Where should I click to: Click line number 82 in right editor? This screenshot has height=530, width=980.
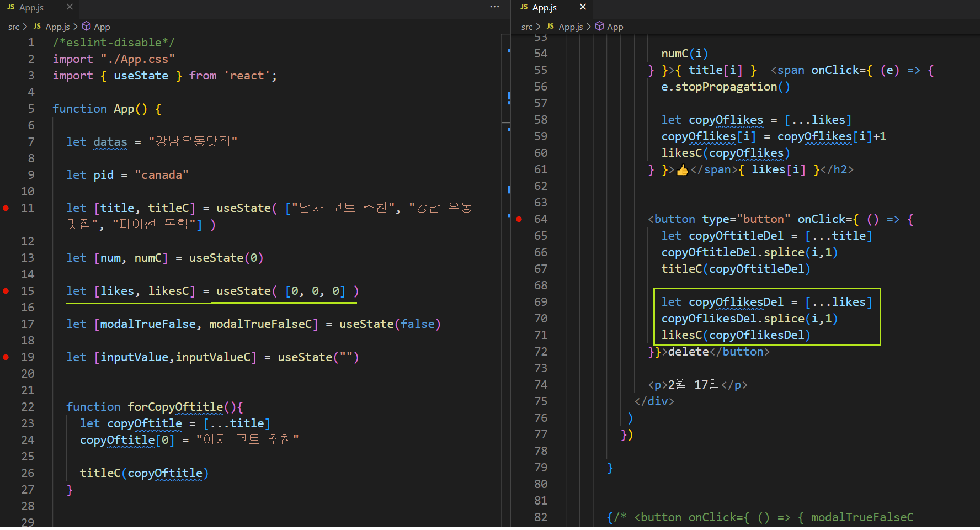[541, 517]
